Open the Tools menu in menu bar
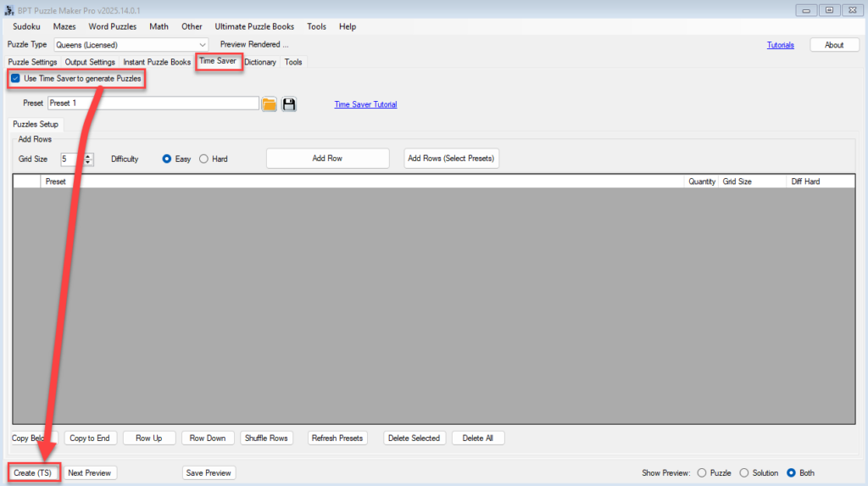 pyautogui.click(x=317, y=26)
